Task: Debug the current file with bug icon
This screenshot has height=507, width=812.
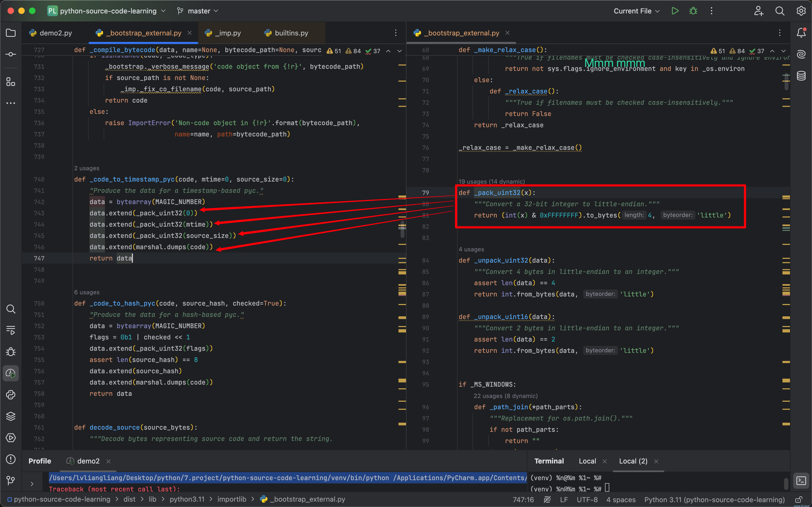Action: pyautogui.click(x=693, y=11)
